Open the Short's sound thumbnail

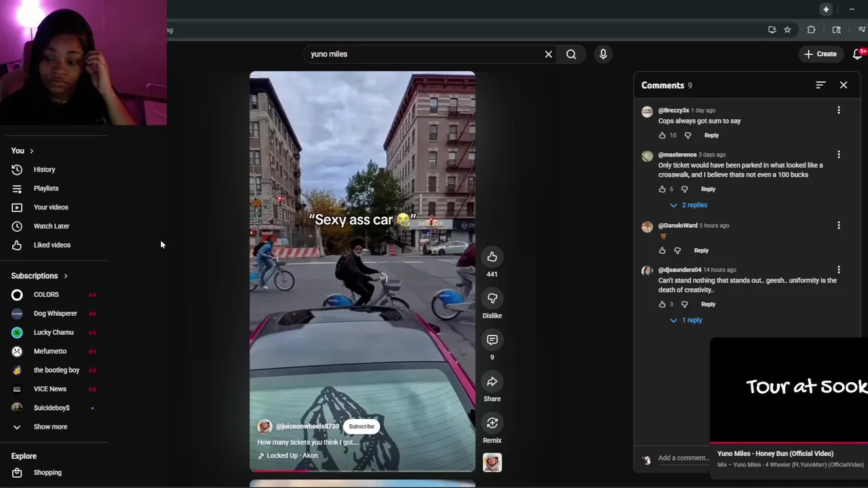coord(492,462)
